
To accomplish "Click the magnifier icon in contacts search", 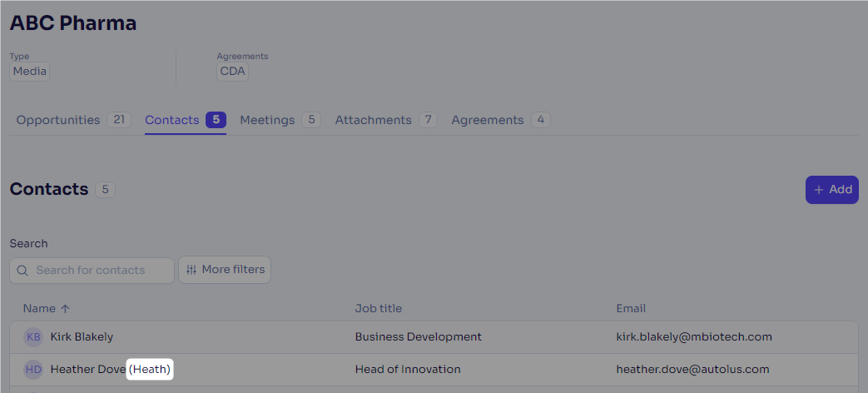I will tap(22, 270).
